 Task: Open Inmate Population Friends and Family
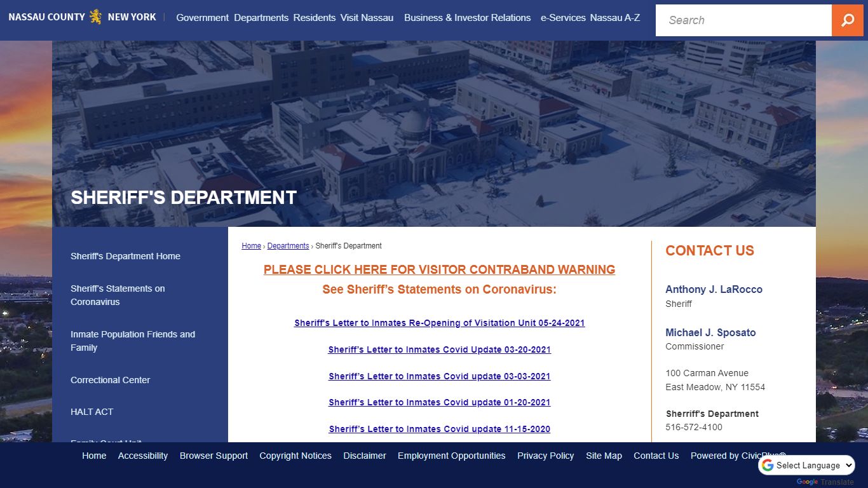point(133,341)
